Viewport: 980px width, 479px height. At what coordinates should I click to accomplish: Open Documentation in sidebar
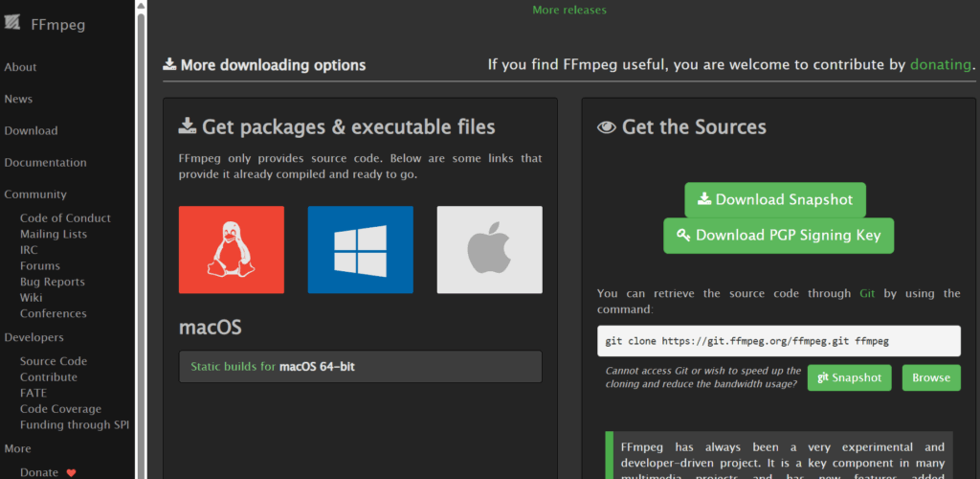(x=45, y=163)
